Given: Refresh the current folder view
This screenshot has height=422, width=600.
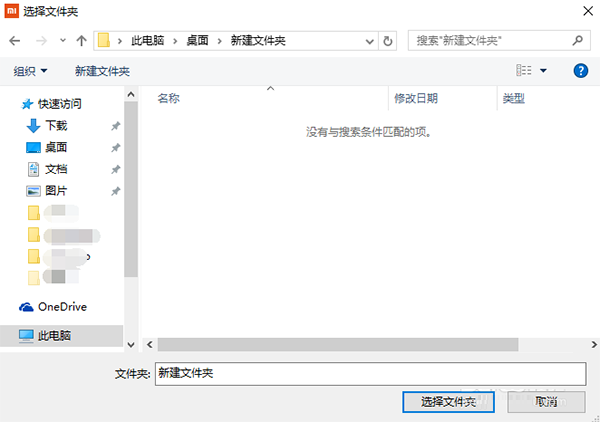Looking at the screenshot, I should click(388, 41).
